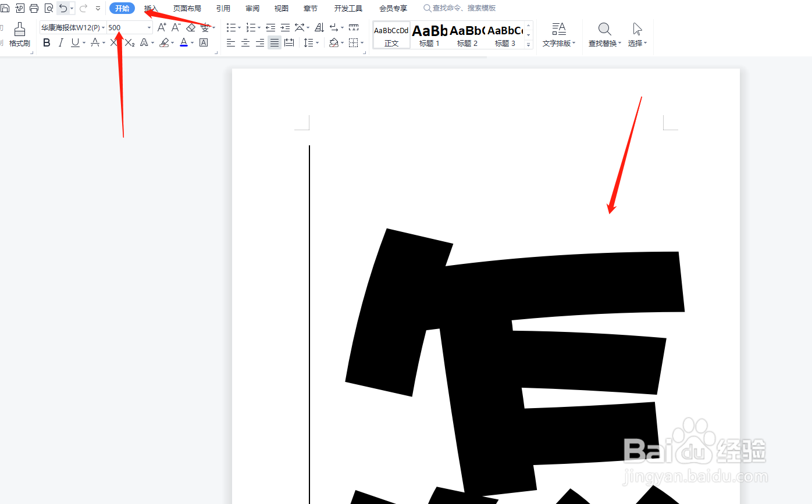Open the Pinyin Guide (拼音) tool
The width and height of the screenshot is (812, 504).
click(204, 27)
